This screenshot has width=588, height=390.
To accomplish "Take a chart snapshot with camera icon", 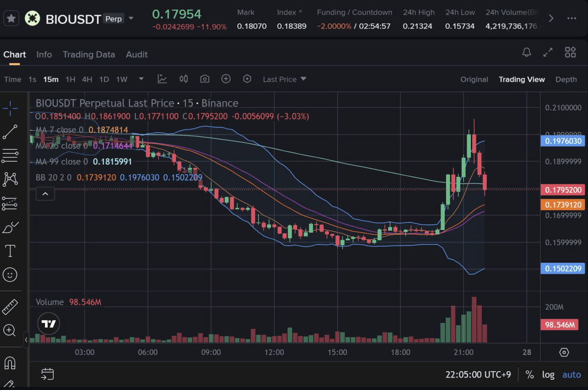I will tap(205, 79).
